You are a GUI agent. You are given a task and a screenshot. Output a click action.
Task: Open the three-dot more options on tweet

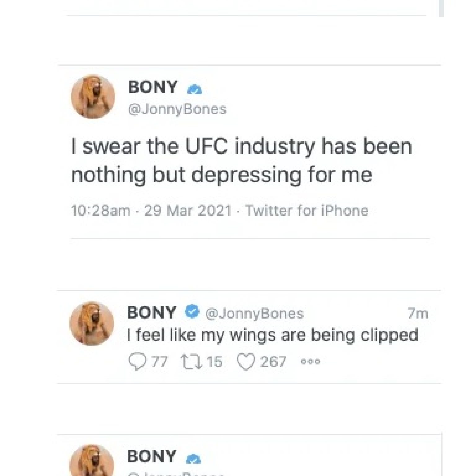tap(310, 361)
